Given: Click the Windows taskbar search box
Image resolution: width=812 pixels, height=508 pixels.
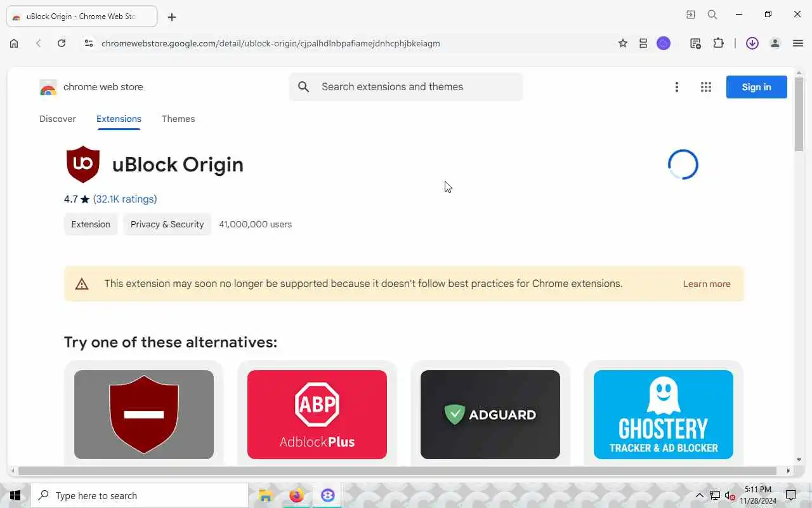Looking at the screenshot, I should coord(140,495).
